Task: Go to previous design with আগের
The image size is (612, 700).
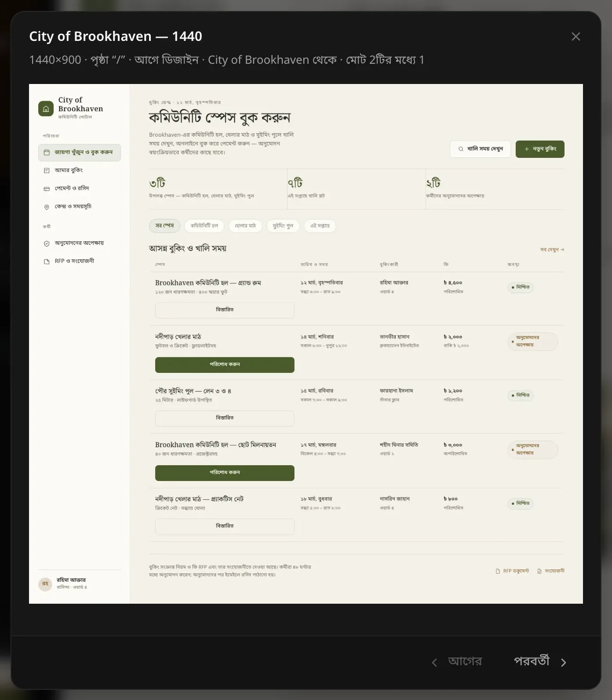Action: [x=457, y=662]
